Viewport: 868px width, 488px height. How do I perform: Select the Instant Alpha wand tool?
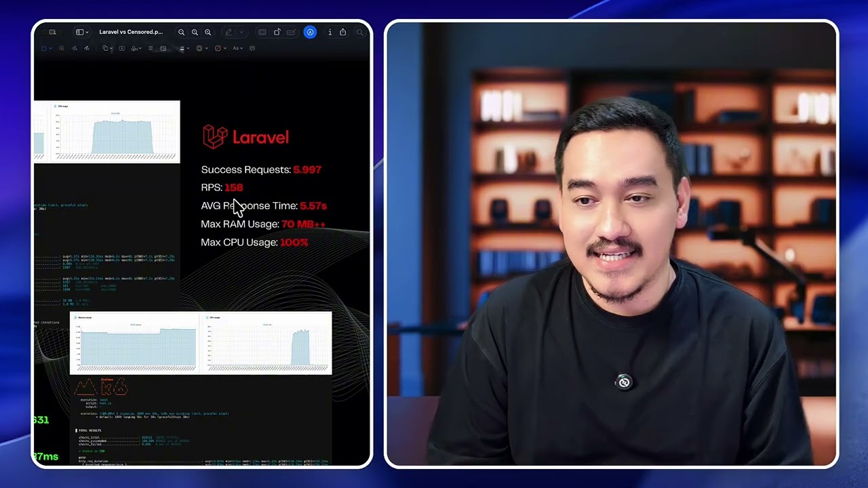[61, 48]
